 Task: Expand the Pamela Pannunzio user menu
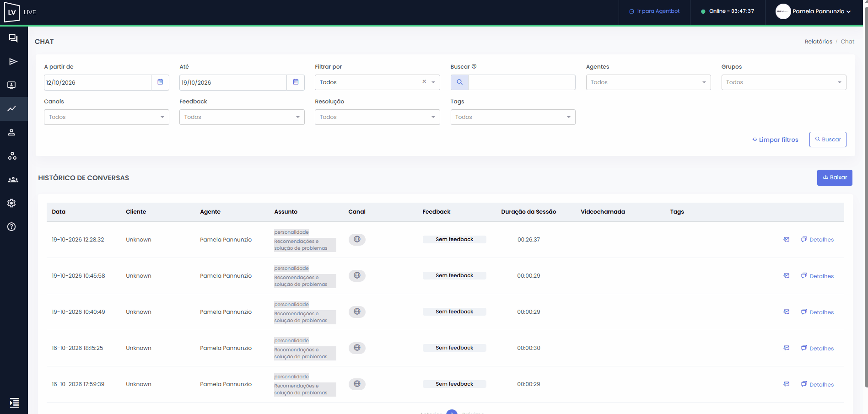813,11
